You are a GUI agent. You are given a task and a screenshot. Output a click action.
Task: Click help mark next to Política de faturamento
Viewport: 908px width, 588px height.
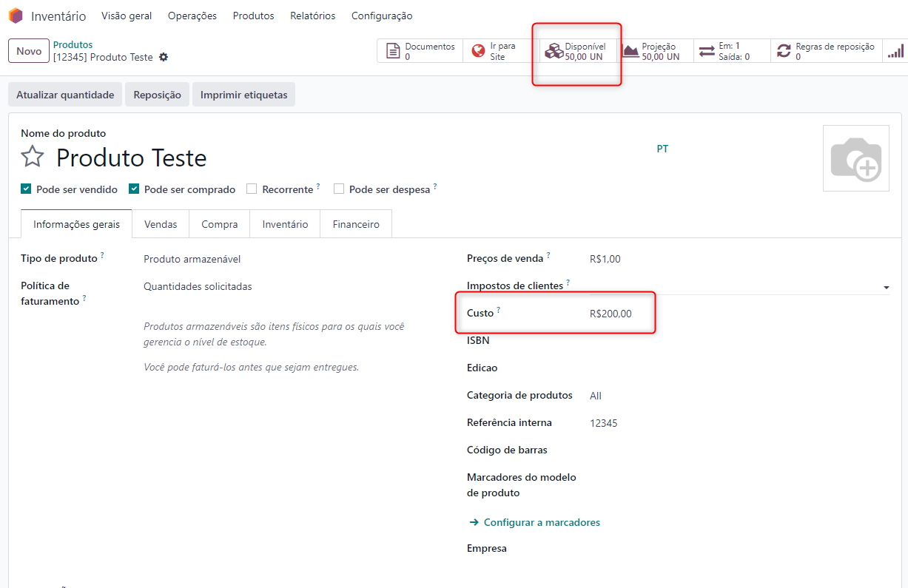tap(84, 298)
